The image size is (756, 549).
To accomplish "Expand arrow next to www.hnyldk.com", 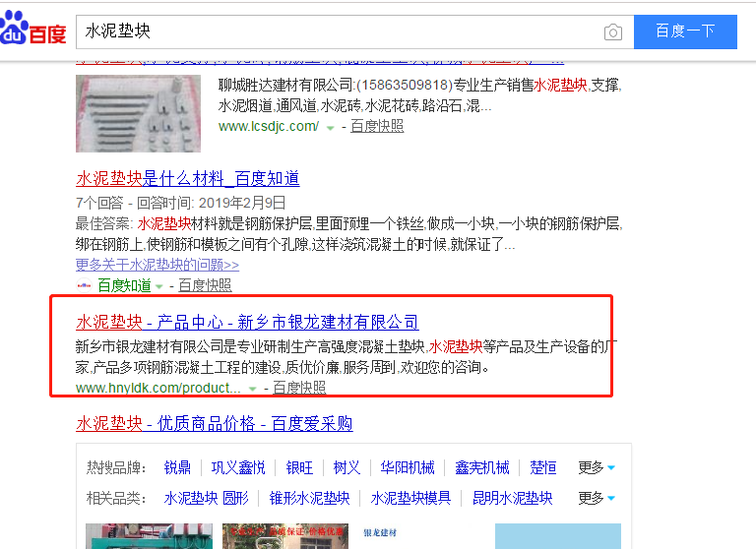I will tap(253, 390).
